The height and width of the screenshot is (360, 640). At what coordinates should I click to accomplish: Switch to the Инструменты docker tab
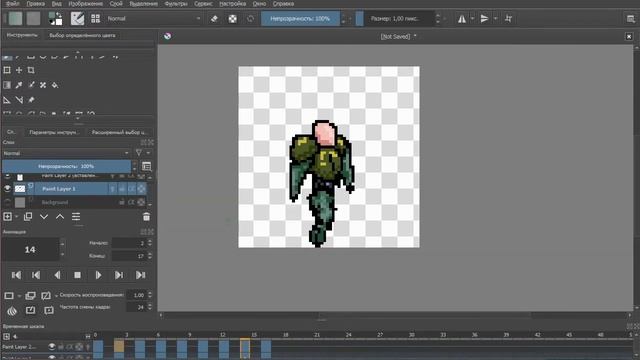click(x=22, y=35)
